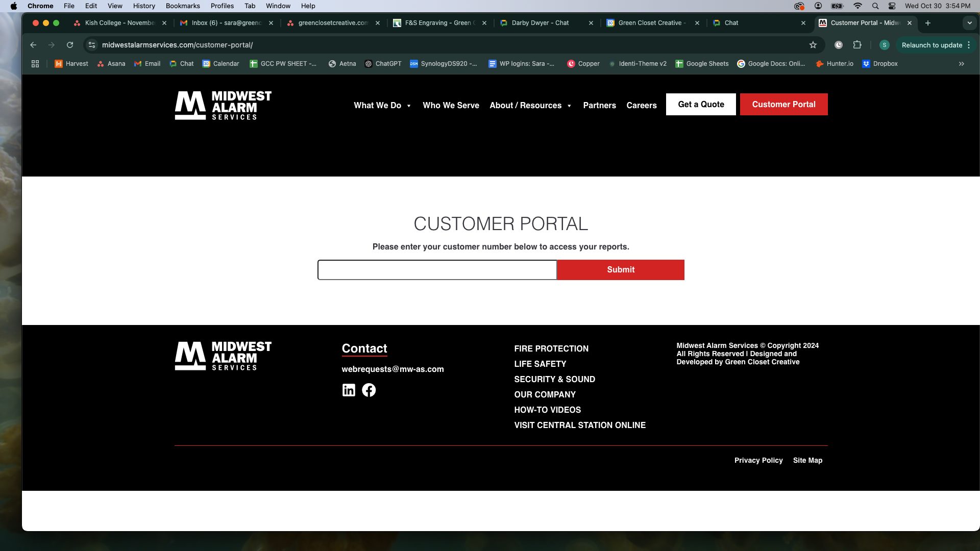This screenshot has height=551, width=980.
Task: View site information icon in address bar
Action: click(92, 45)
